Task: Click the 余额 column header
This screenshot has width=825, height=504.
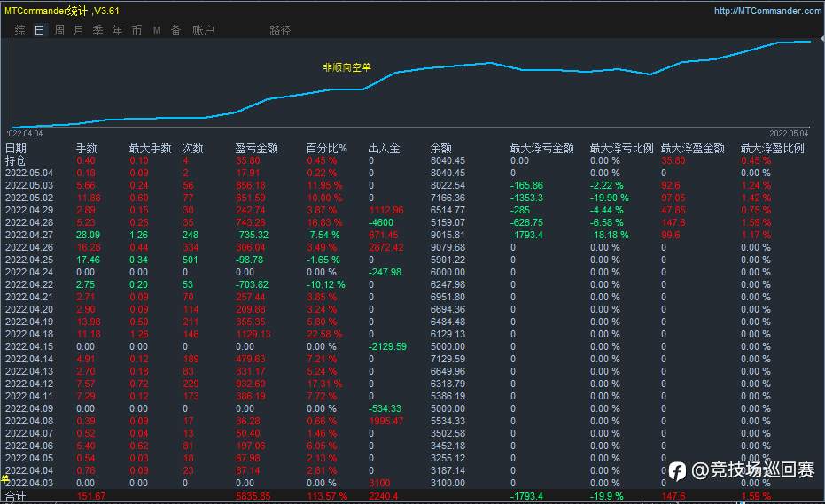Action: [x=441, y=148]
